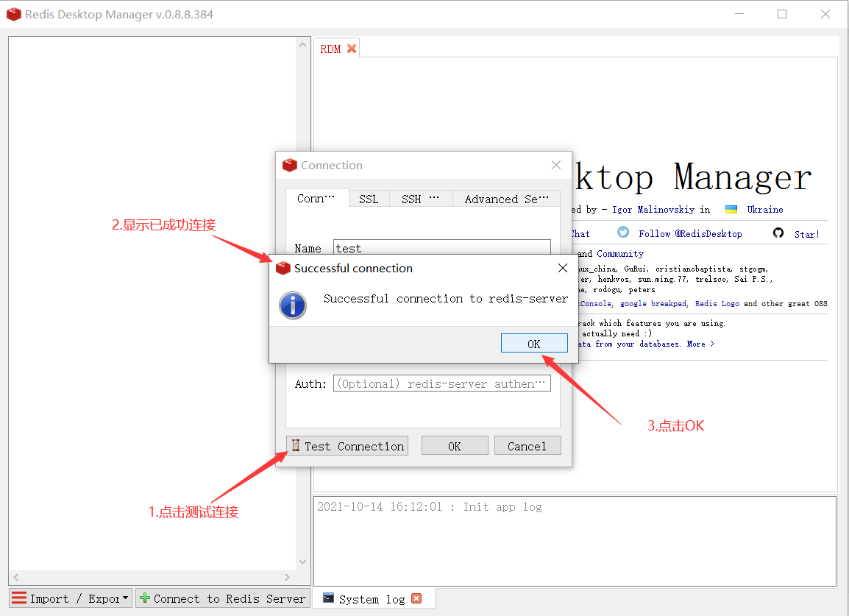Click scroll right arrow in connections panel
The height and width of the screenshot is (616, 849).
[x=287, y=577]
